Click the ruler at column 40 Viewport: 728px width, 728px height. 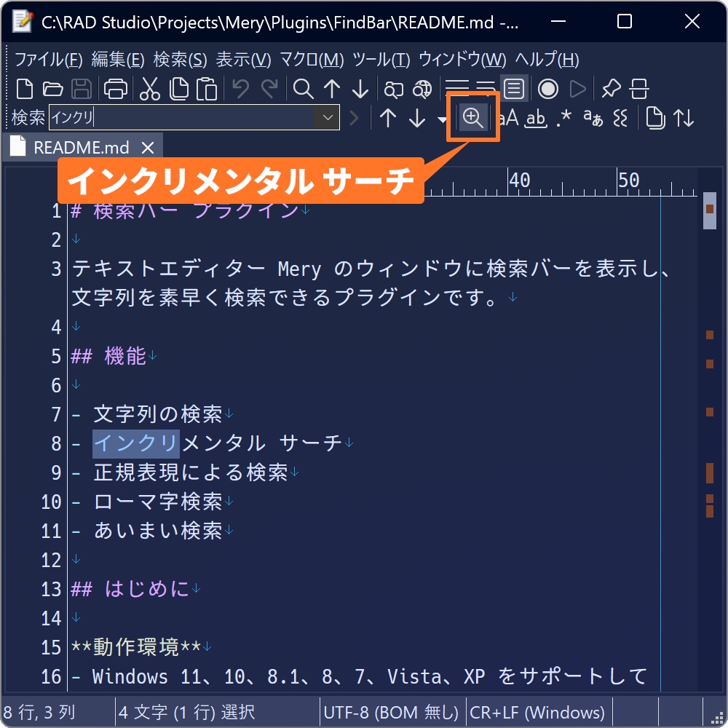pos(518,180)
